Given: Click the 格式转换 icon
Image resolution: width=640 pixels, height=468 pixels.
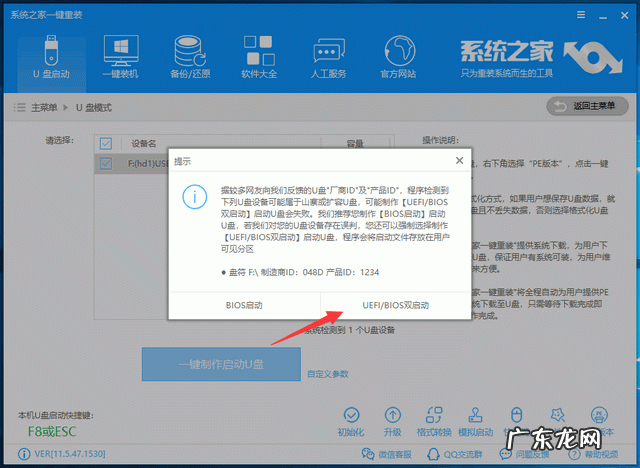Looking at the screenshot, I should (434, 422).
